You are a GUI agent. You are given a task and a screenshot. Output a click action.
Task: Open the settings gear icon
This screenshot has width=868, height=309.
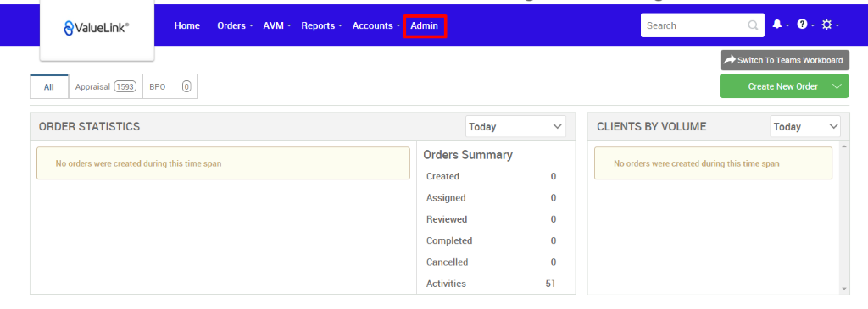[x=827, y=25]
